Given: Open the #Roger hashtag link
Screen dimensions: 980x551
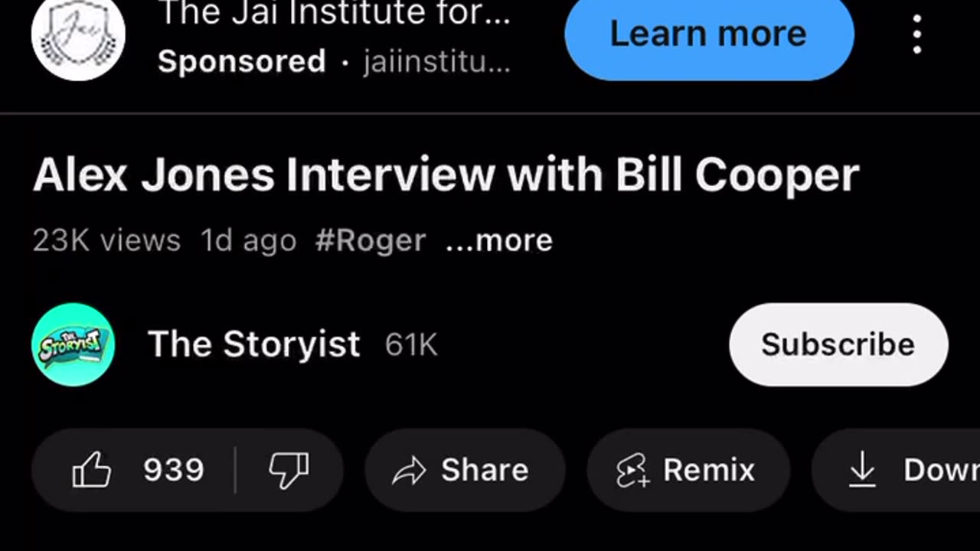Looking at the screenshot, I should tap(370, 240).
